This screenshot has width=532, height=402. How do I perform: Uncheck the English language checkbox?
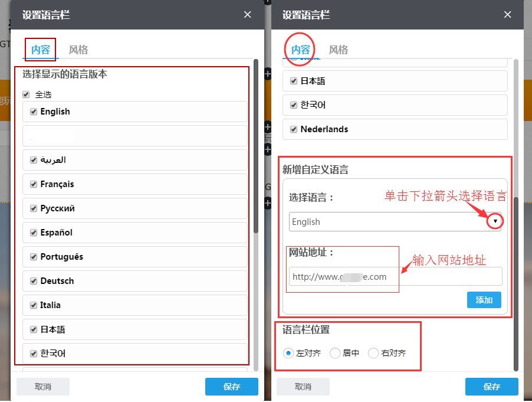(x=34, y=112)
